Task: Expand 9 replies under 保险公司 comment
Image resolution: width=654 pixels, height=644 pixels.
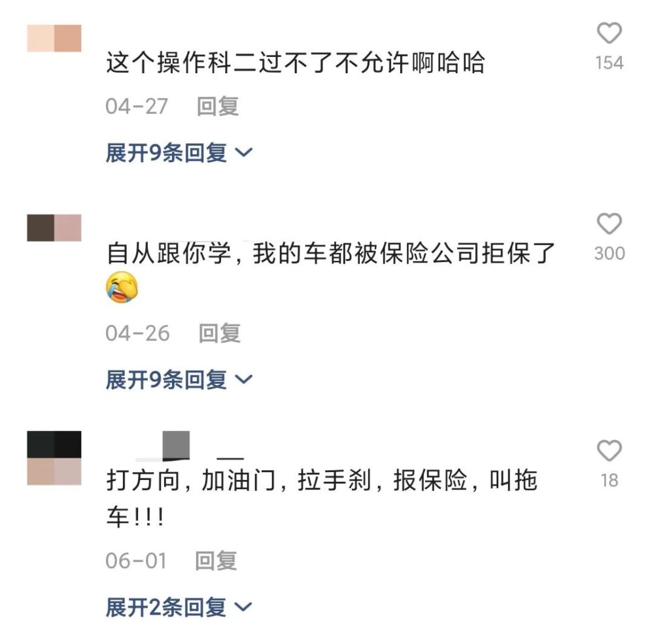Action: [179, 380]
